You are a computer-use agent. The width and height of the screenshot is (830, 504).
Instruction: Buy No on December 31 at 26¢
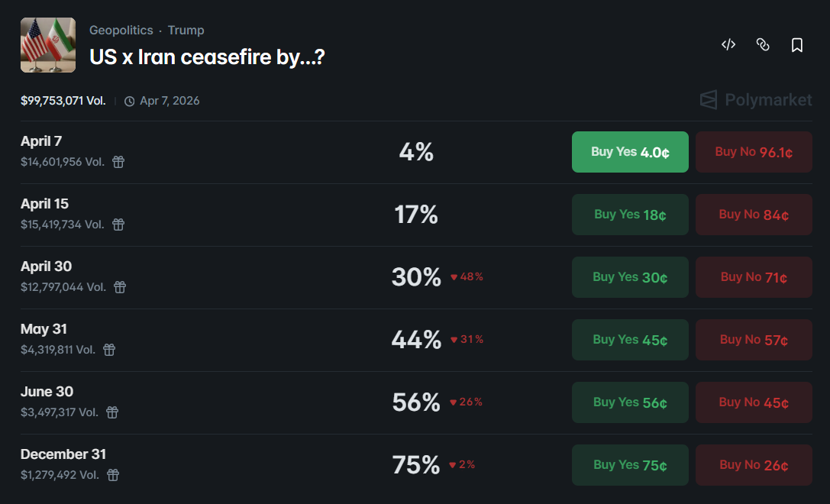pyautogui.click(x=754, y=465)
